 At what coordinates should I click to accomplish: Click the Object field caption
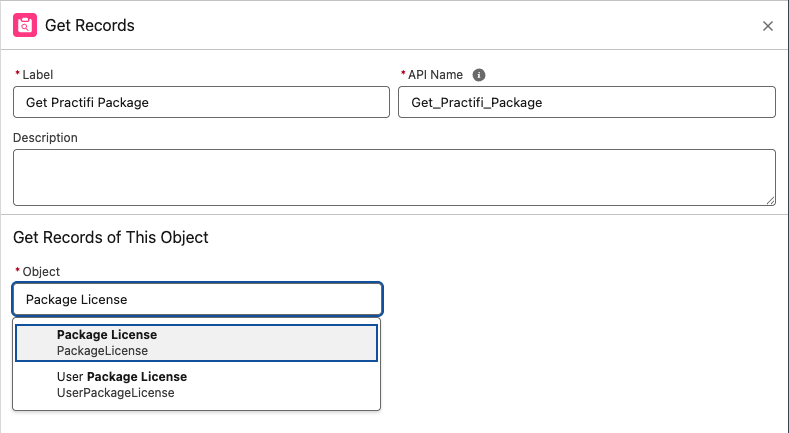click(x=41, y=271)
